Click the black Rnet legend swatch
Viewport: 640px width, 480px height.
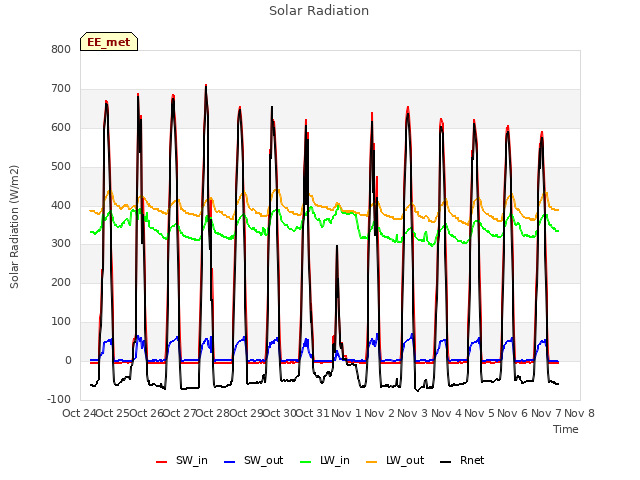[445, 462]
